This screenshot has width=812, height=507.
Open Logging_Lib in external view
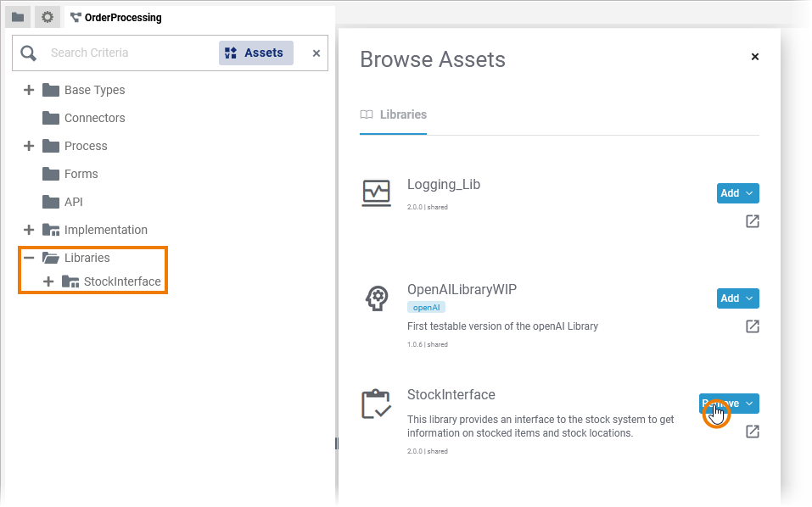[752, 221]
